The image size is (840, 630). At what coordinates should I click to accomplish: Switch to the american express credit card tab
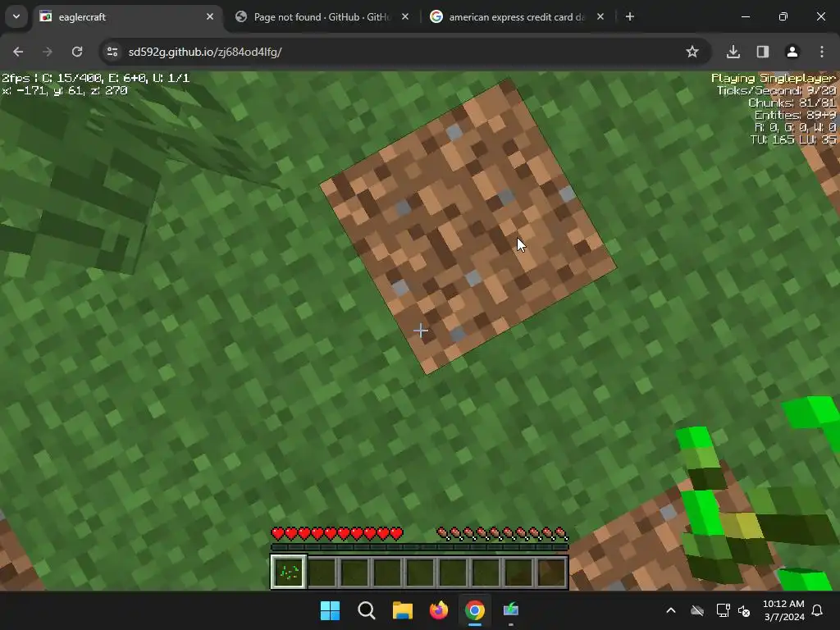517,16
